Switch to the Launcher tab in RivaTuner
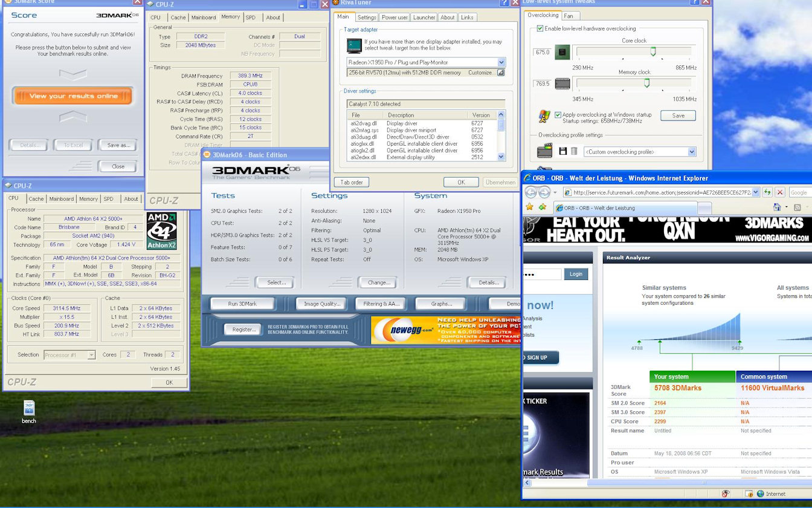Image resolution: width=812 pixels, height=508 pixels. tap(424, 18)
